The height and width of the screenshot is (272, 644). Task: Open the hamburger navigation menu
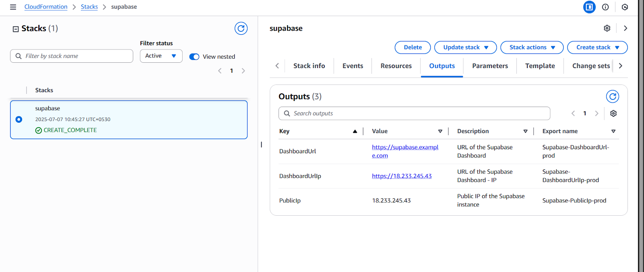pyautogui.click(x=13, y=7)
